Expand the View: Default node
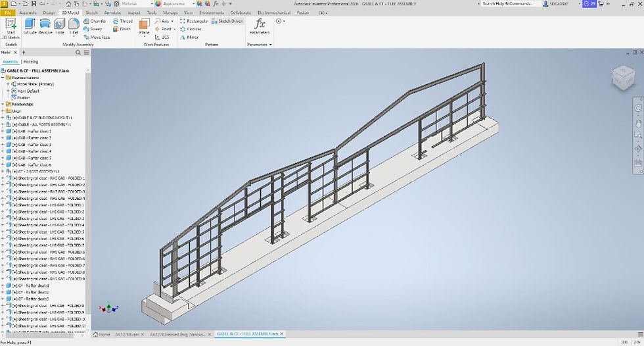This screenshot has width=644, height=346. tap(8, 91)
